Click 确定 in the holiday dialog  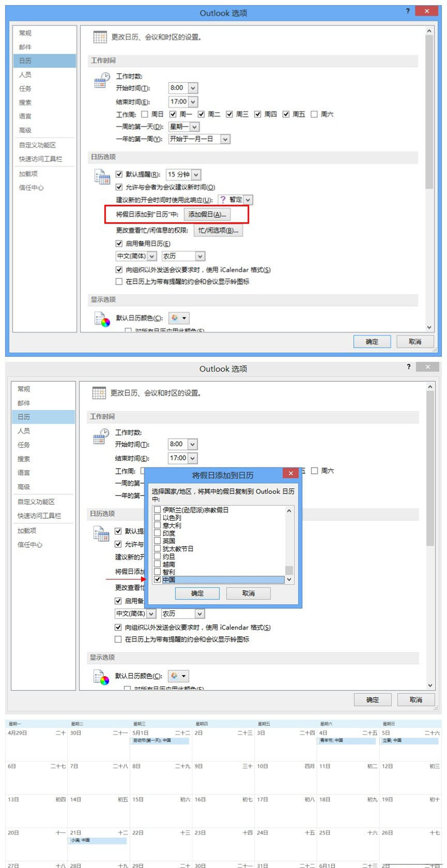pos(197,593)
